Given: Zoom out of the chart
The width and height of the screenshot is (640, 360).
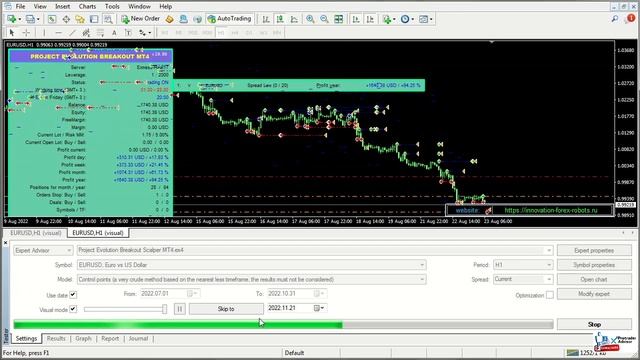Looking at the screenshot, I should tap(324, 19).
